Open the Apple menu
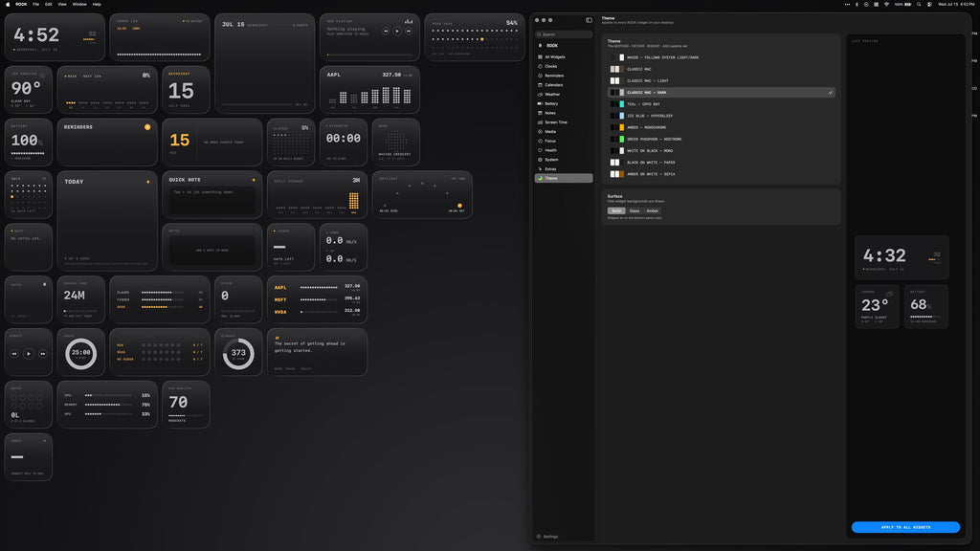This screenshot has width=980, height=551. 8,5
